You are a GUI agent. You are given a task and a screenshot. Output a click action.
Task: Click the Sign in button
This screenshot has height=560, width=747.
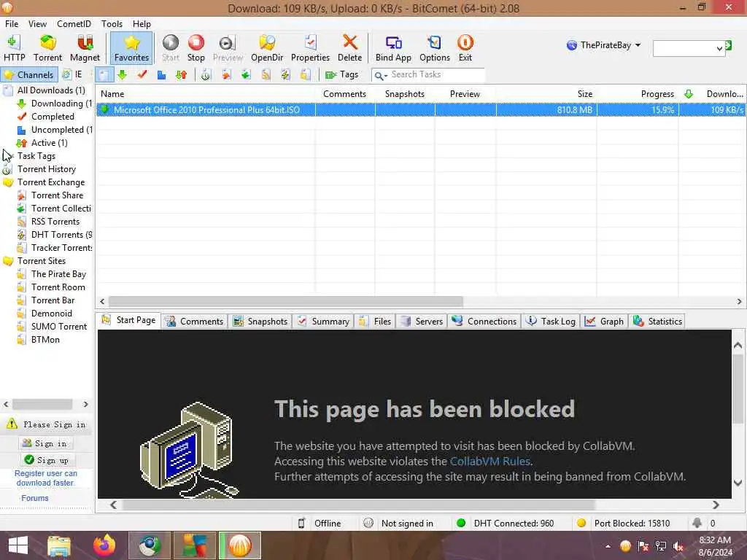45,443
